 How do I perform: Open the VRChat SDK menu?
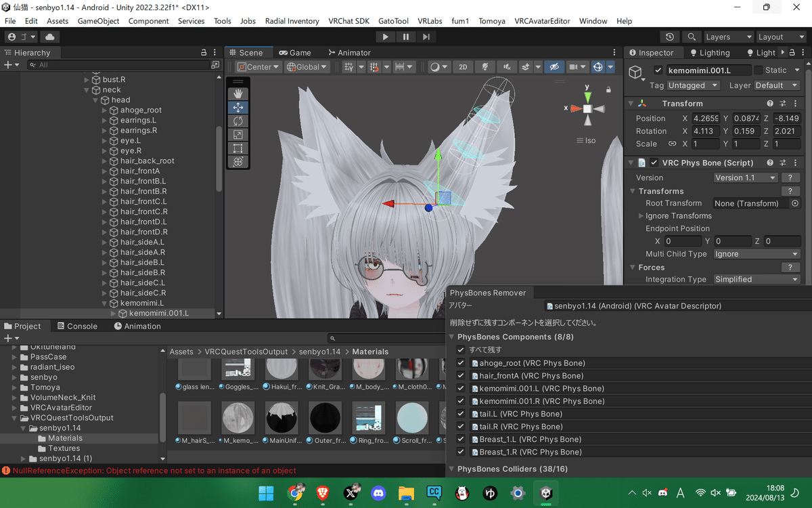(x=348, y=21)
